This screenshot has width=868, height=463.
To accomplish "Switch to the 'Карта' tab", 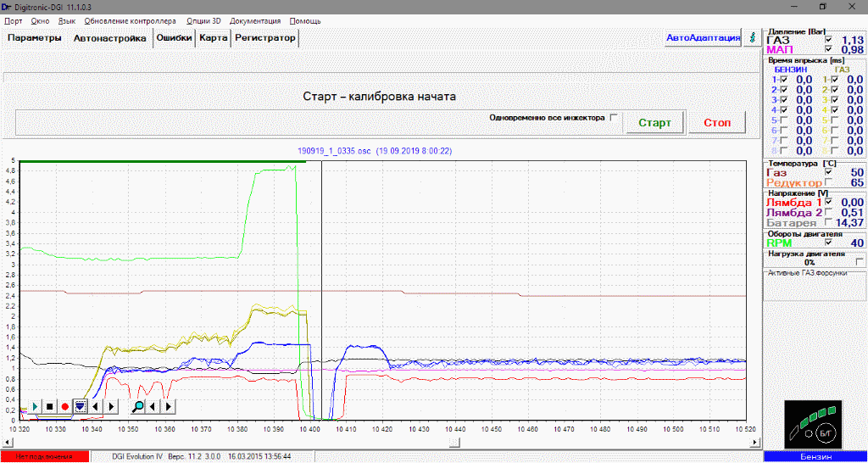I will 213,38.
